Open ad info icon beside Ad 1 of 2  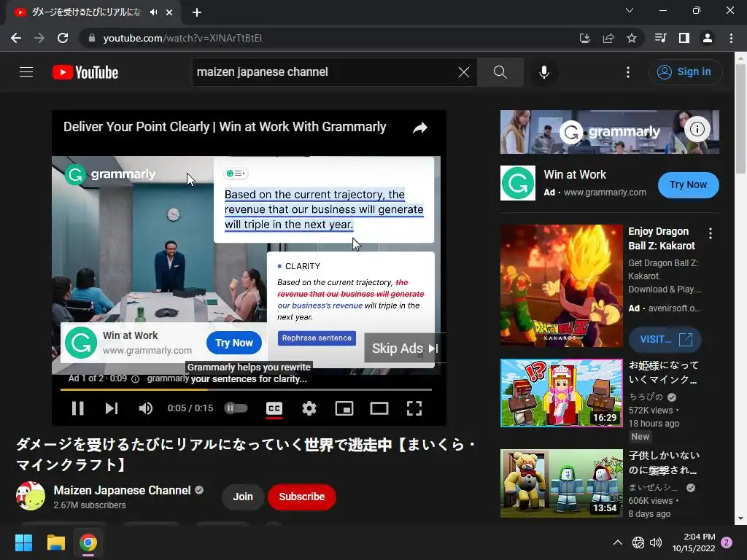[x=135, y=379]
